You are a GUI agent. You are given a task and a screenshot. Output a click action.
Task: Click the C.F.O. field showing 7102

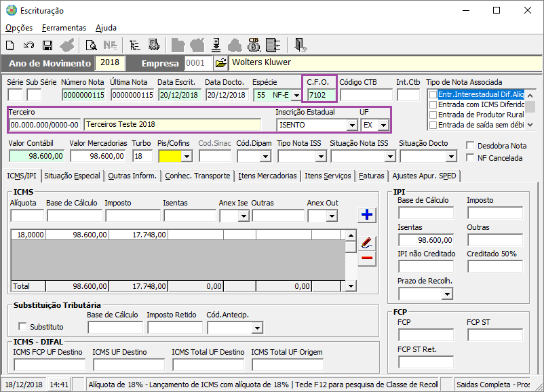tap(322, 95)
